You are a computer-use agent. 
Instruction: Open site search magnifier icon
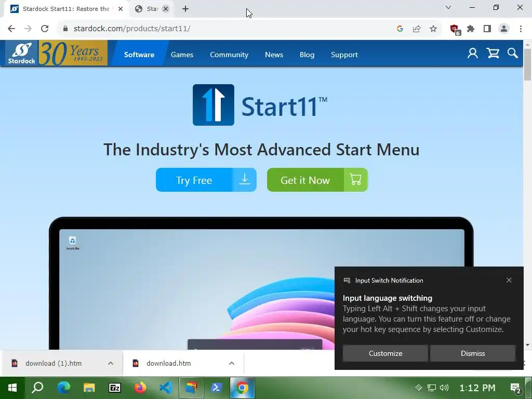coord(512,54)
